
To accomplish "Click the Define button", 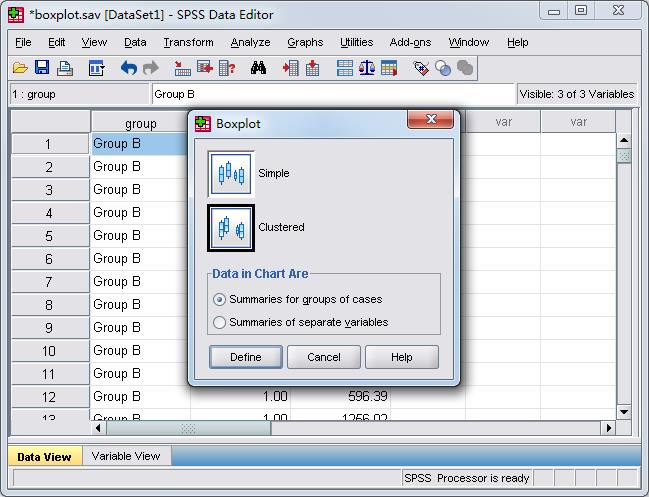I will click(246, 357).
